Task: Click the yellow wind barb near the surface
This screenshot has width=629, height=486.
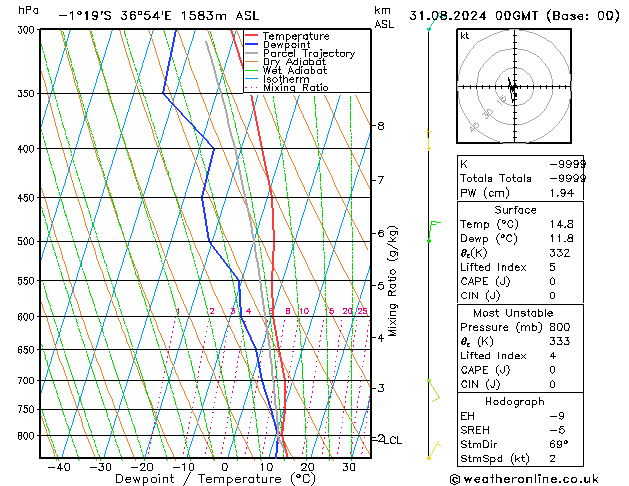Action: pyautogui.click(x=434, y=450)
